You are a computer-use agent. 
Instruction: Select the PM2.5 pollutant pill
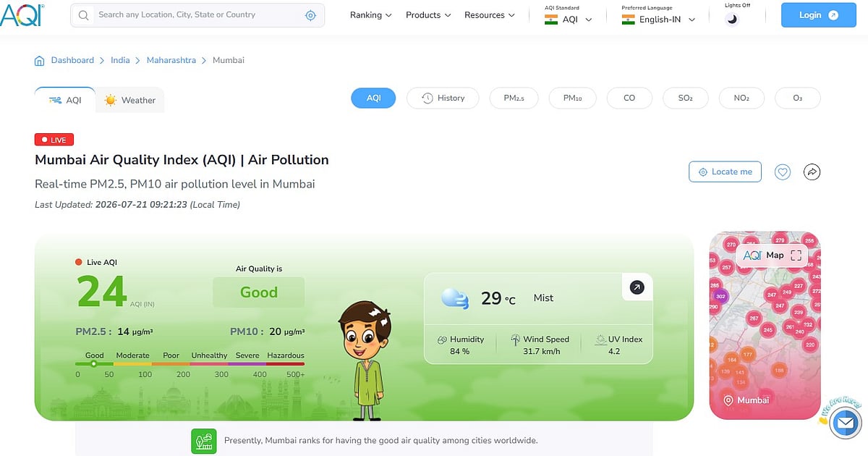tap(514, 98)
